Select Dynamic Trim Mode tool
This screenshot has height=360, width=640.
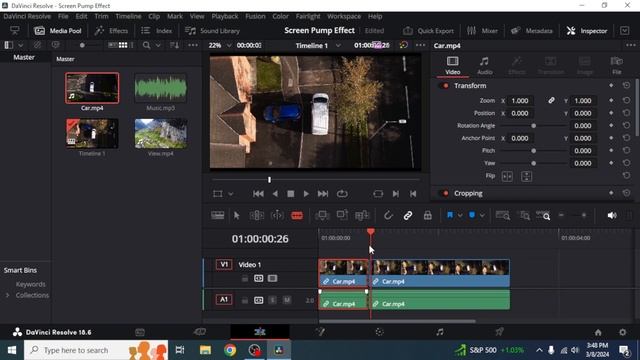277,216
